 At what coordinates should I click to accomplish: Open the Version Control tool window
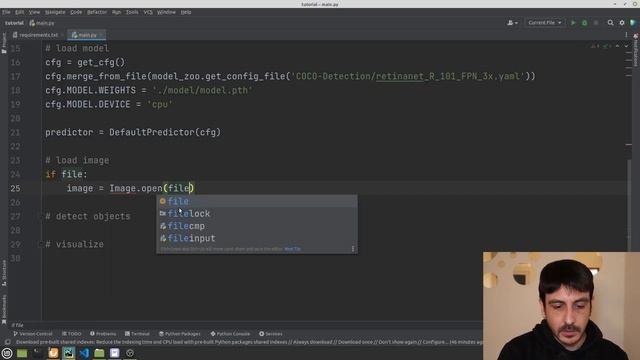pos(33,334)
